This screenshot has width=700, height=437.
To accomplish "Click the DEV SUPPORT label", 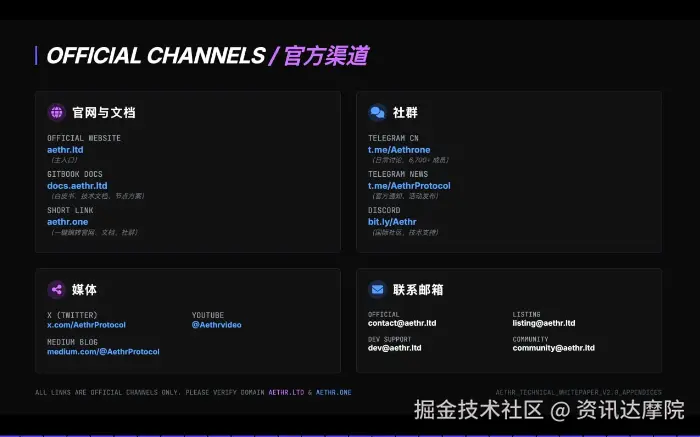I will point(389,339).
